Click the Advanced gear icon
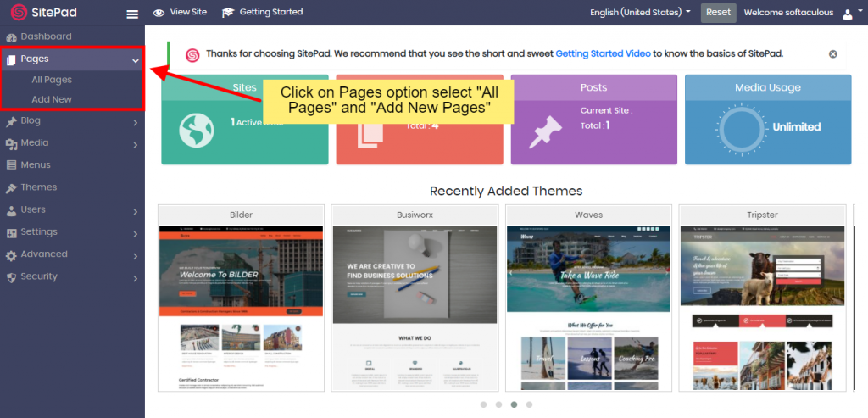This screenshot has height=418, width=868. pyautogui.click(x=12, y=255)
